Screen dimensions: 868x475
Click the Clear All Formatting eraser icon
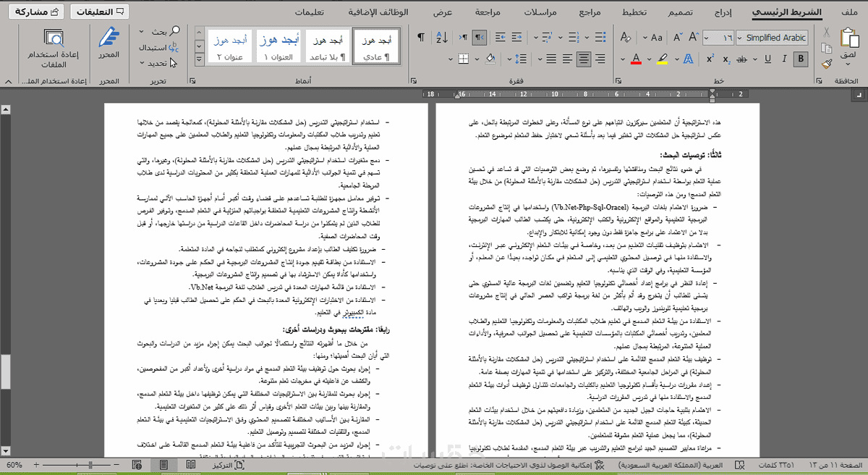(x=625, y=38)
